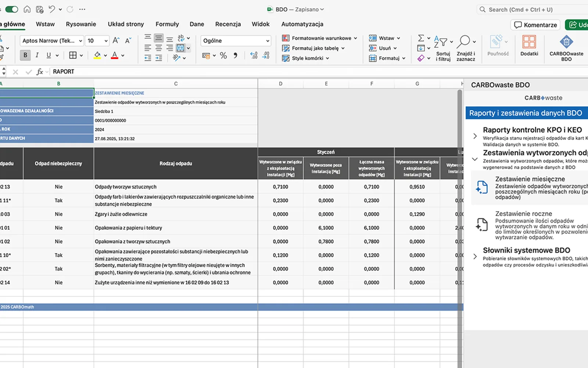Toggle Italic formatting

tap(37, 55)
